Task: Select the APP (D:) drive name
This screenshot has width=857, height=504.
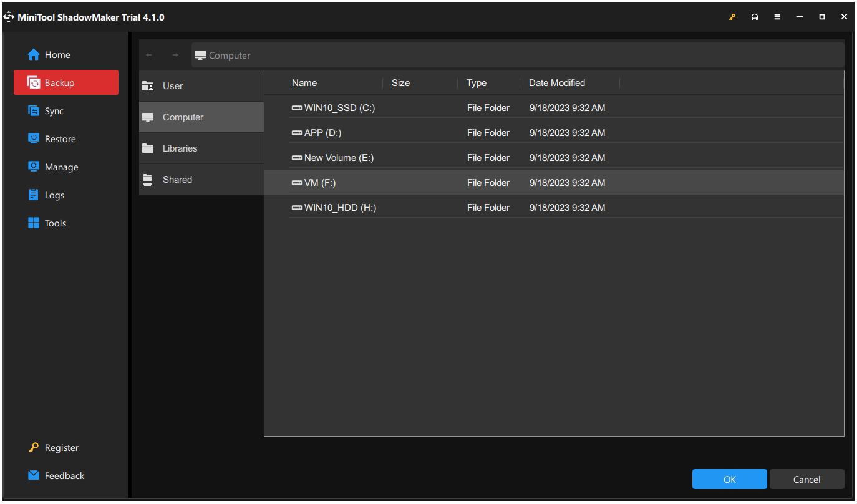Action: [322, 133]
